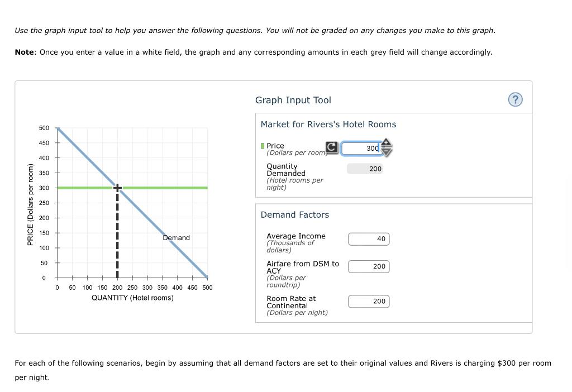Open the Graph Input Tool panel header
This screenshot has width=572, height=392.
[x=293, y=99]
